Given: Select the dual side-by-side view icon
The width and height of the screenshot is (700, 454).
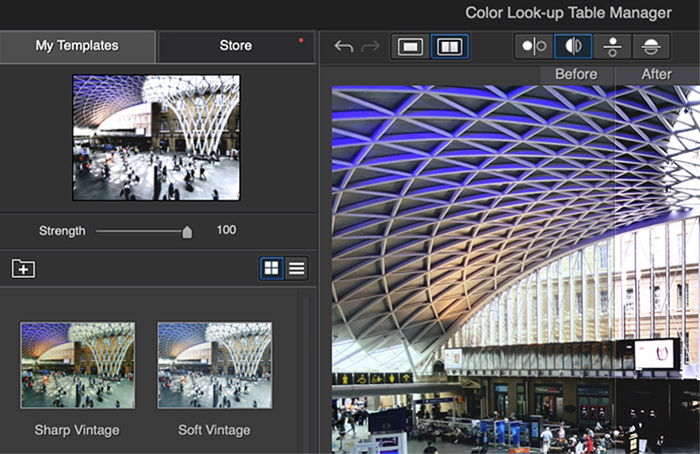Looking at the screenshot, I should tap(450, 46).
